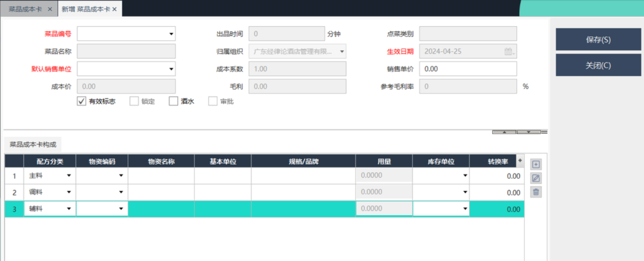Click the plus icon in table header corner
Screen dimensions: 644x261
[520, 161]
